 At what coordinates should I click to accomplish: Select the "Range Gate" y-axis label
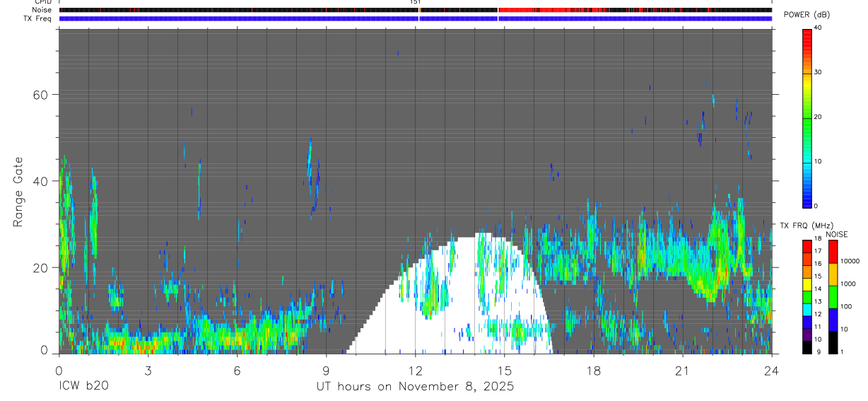coord(18,192)
